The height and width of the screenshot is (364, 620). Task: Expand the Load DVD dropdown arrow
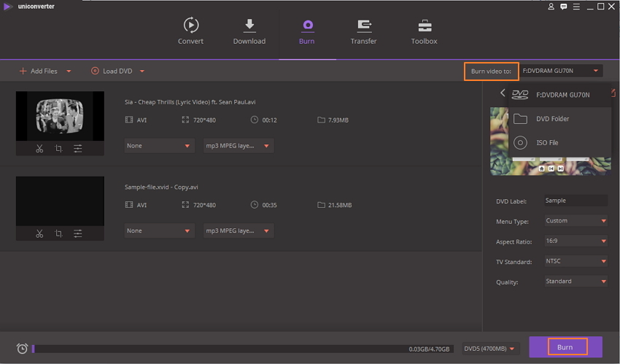[x=142, y=71]
